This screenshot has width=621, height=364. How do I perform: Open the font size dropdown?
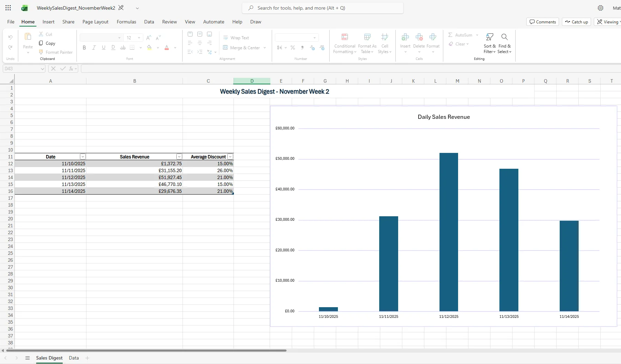(x=139, y=38)
